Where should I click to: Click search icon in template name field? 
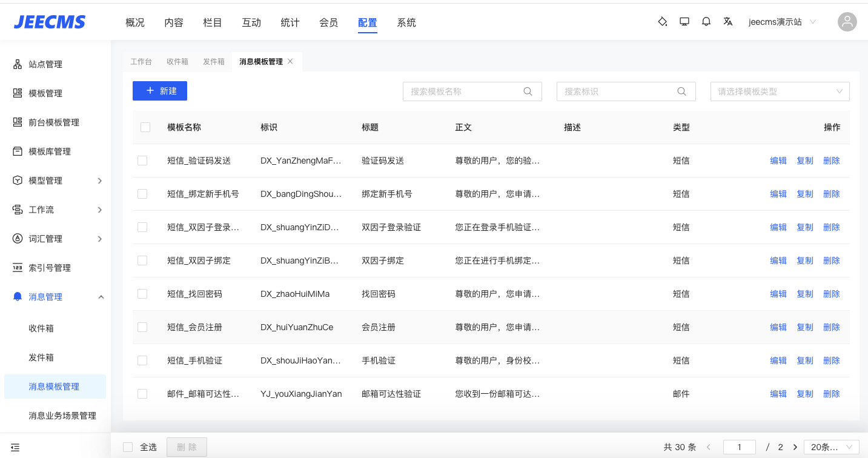(528, 91)
